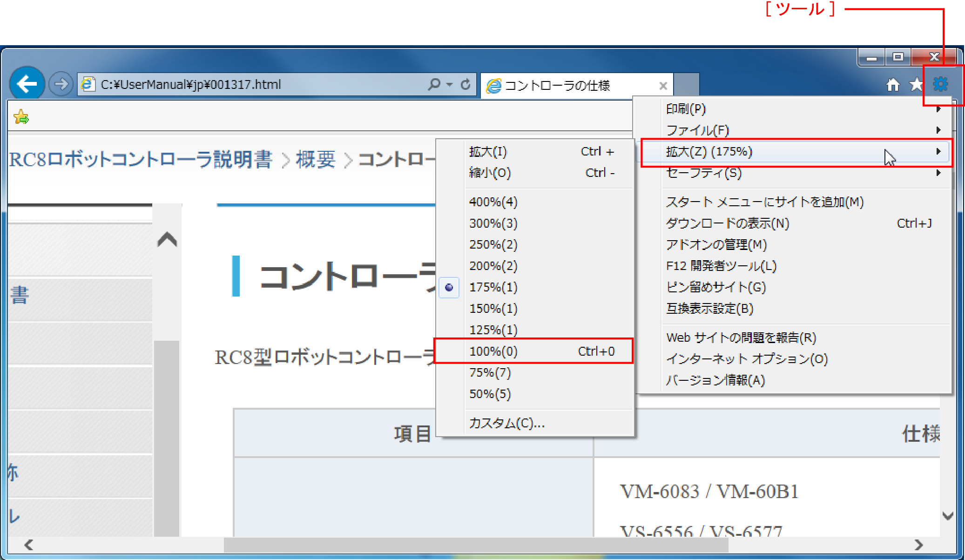Image resolution: width=965 pixels, height=560 pixels.
Task: Select アドオンの管理(M) from the Tools menu
Action: coord(716,245)
